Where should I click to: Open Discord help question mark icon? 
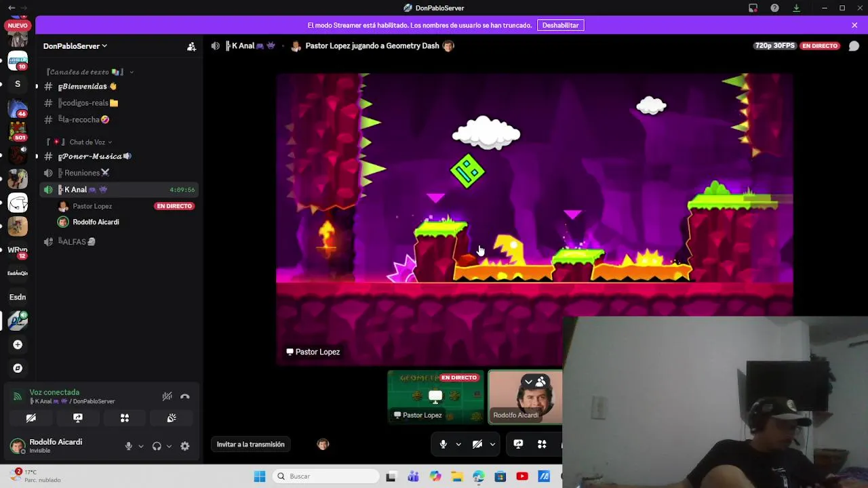774,8
